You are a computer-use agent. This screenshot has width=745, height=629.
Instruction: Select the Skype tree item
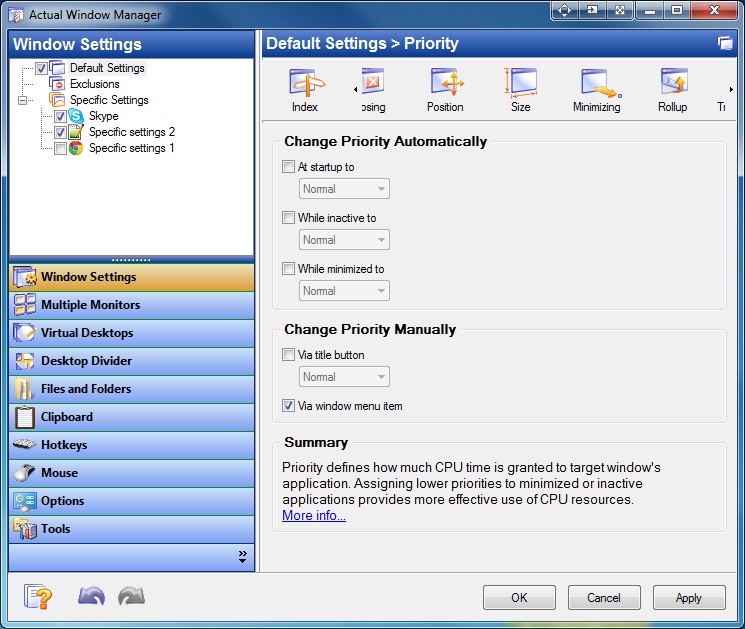click(104, 116)
